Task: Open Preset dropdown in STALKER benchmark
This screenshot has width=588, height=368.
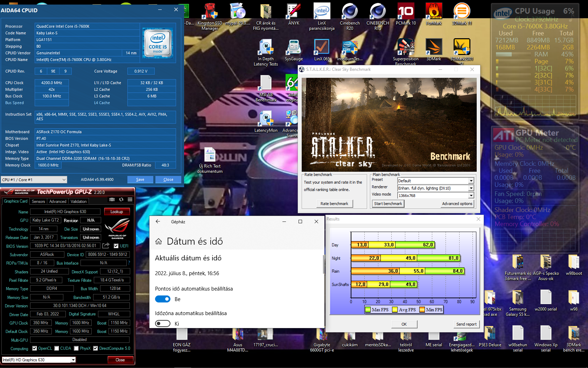Action: 435,181
